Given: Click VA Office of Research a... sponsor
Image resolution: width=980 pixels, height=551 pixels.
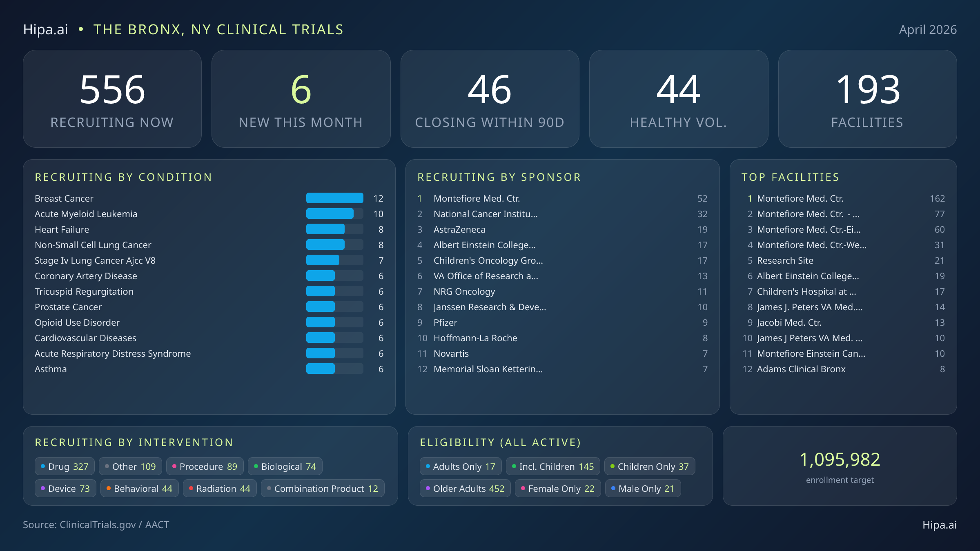Looking at the screenshot, I should tap(562, 276).
